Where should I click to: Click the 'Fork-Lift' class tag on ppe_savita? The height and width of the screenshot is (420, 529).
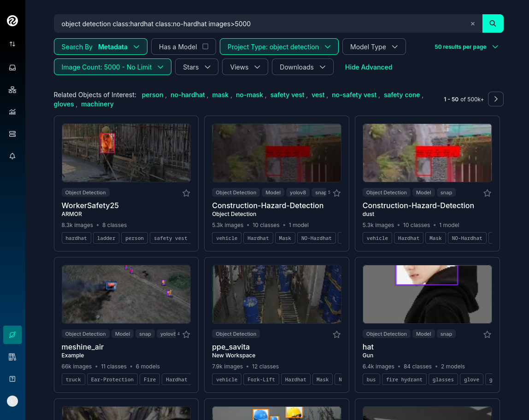point(261,379)
